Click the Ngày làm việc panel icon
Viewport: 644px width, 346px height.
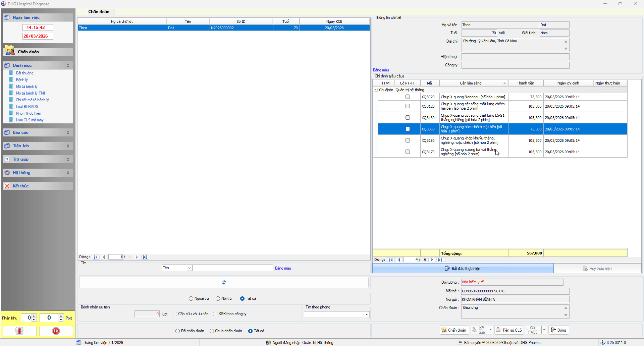[x=7, y=17]
